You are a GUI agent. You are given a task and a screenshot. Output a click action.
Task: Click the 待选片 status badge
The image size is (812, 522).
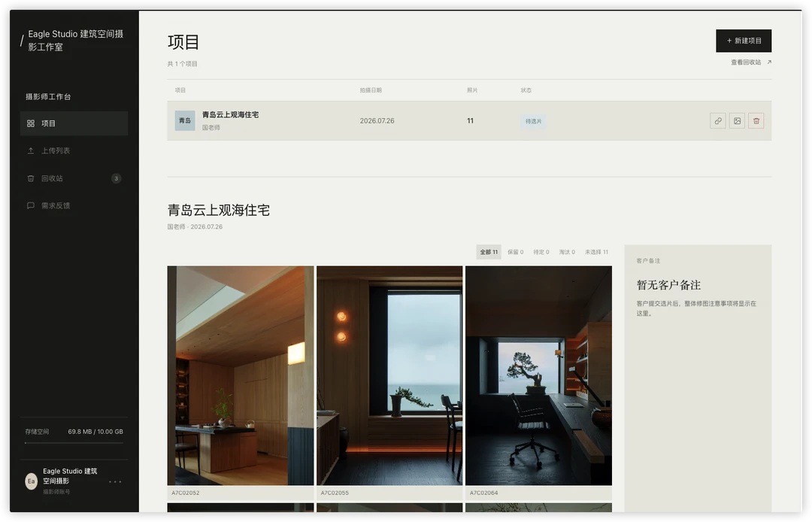[533, 121]
